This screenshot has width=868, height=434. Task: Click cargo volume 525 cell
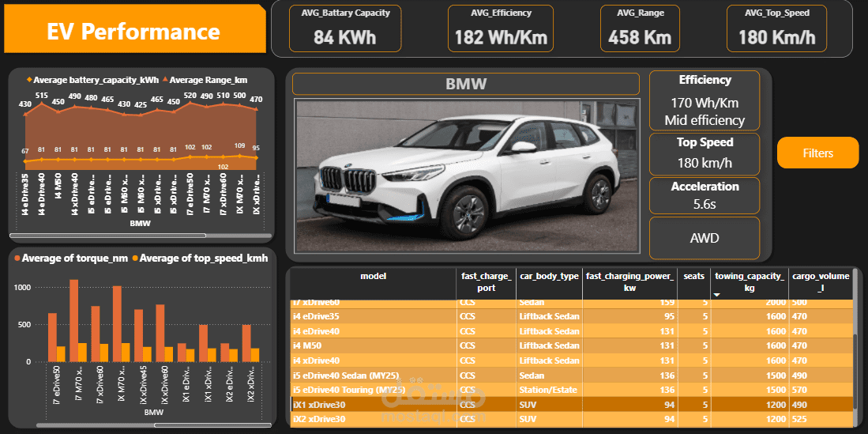820,419
